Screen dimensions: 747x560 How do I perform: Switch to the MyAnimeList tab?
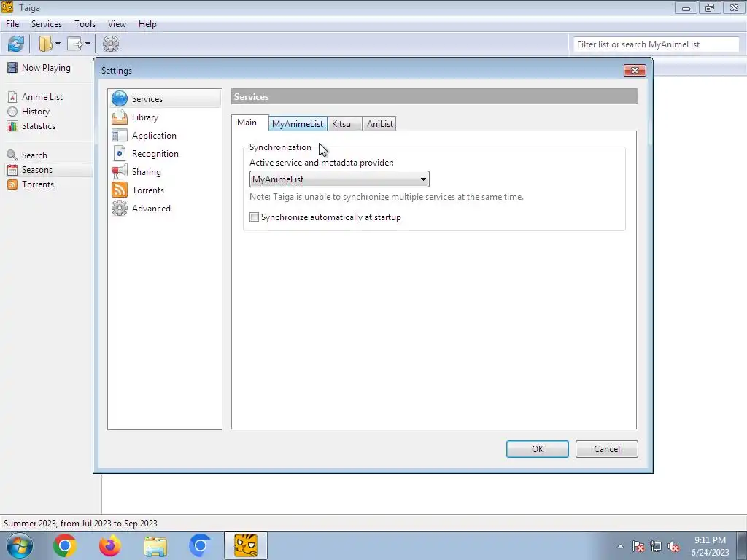pyautogui.click(x=298, y=124)
